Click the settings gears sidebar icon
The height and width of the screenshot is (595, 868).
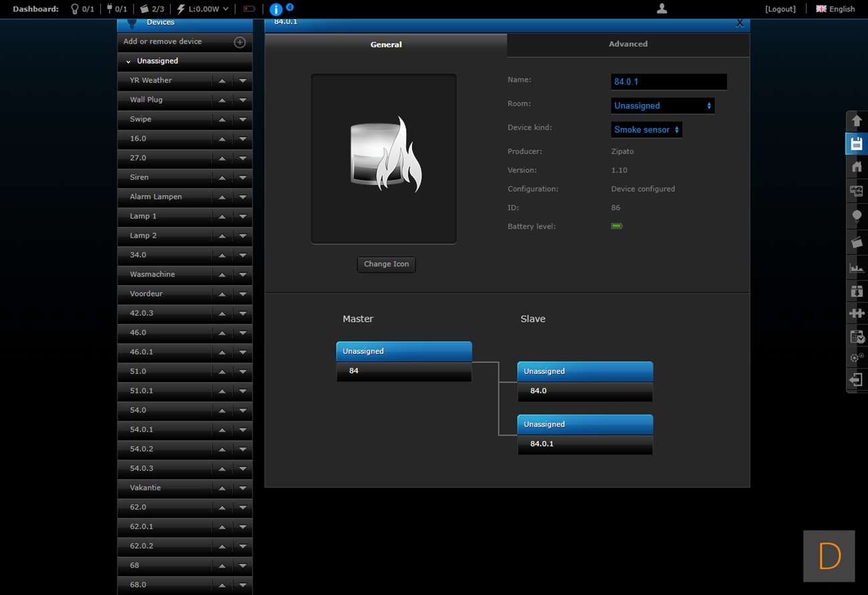coord(857,358)
